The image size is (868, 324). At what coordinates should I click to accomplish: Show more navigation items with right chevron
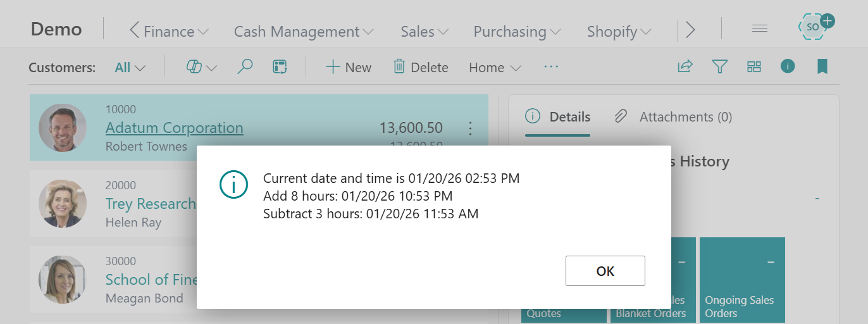coord(691,30)
